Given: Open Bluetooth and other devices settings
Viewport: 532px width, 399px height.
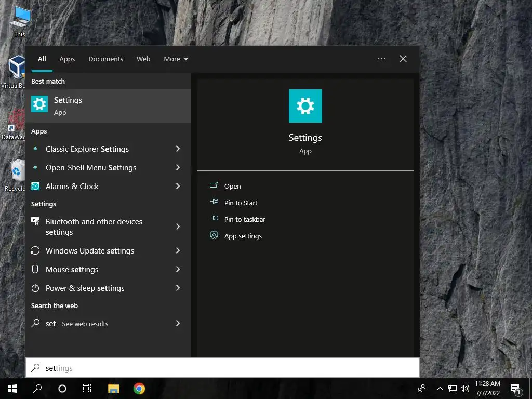Looking at the screenshot, I should coord(108,227).
